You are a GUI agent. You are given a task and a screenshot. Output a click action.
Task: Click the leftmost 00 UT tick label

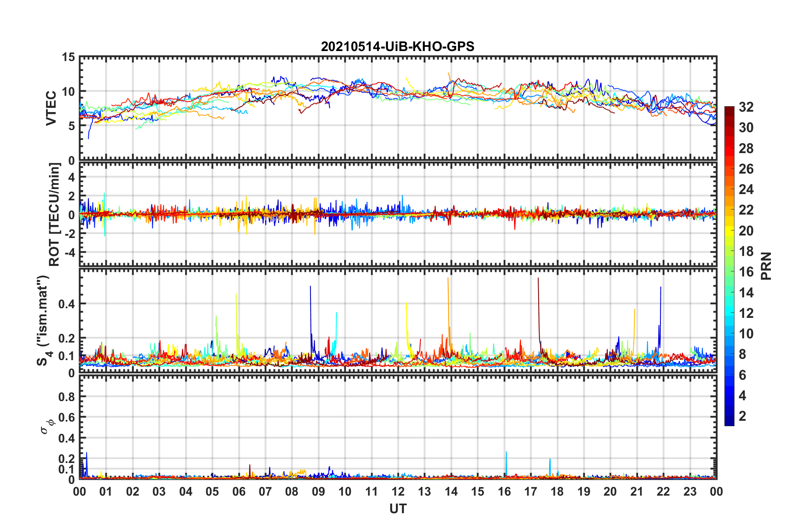click(x=80, y=491)
